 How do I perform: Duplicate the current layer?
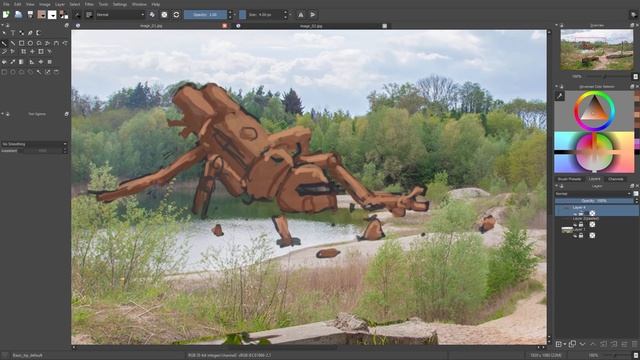(x=572, y=344)
